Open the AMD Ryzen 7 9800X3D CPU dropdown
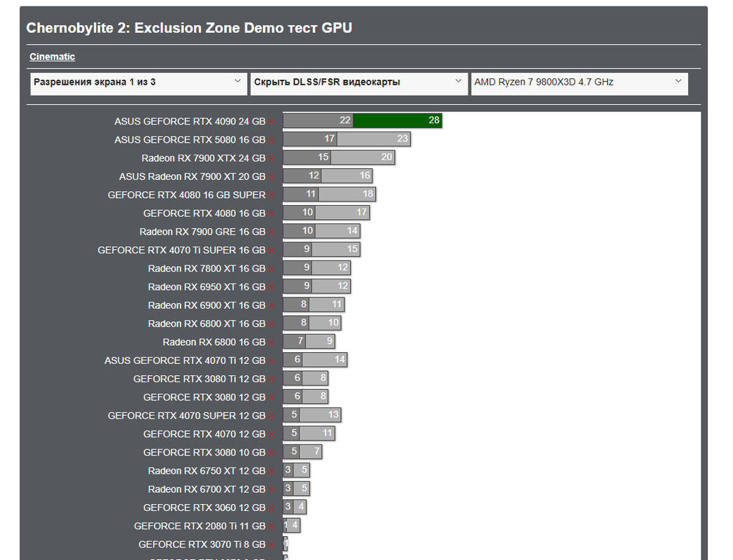Image resolution: width=733 pixels, height=560 pixels. 579,84
